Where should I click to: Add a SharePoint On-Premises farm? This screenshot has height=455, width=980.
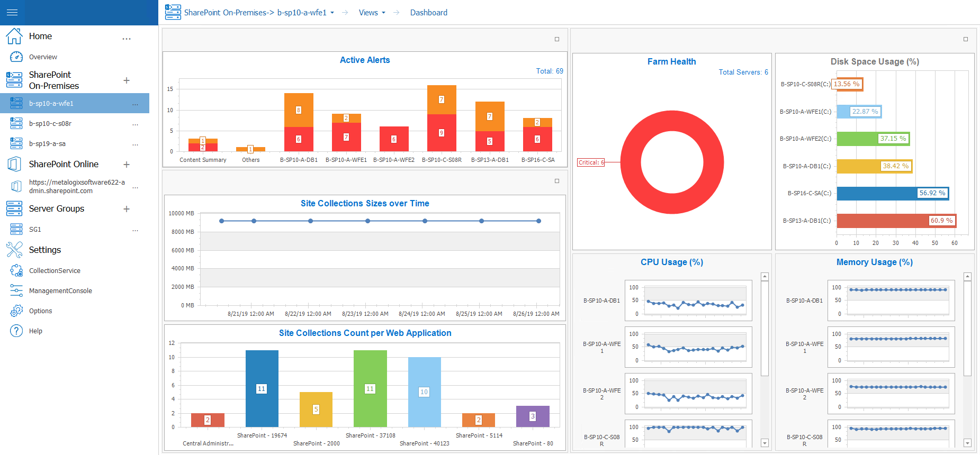point(127,80)
